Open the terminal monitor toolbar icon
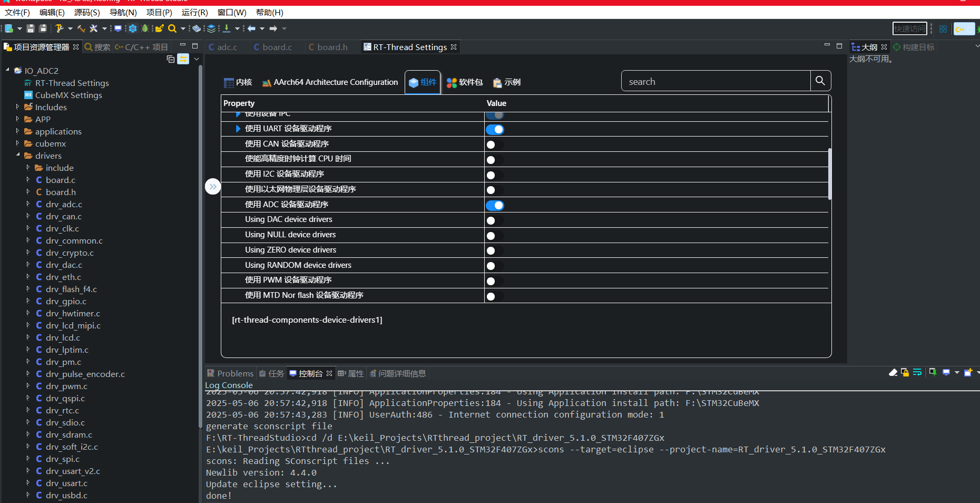Viewport: 980px width, 503px height. (118, 28)
